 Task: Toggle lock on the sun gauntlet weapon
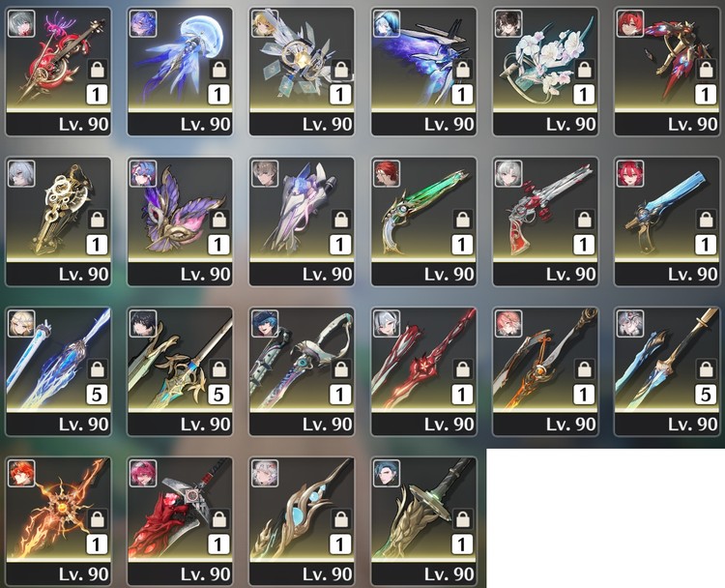coord(97,519)
